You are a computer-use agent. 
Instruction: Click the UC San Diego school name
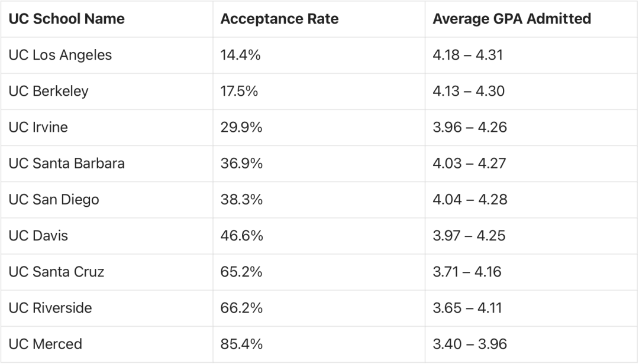point(54,199)
